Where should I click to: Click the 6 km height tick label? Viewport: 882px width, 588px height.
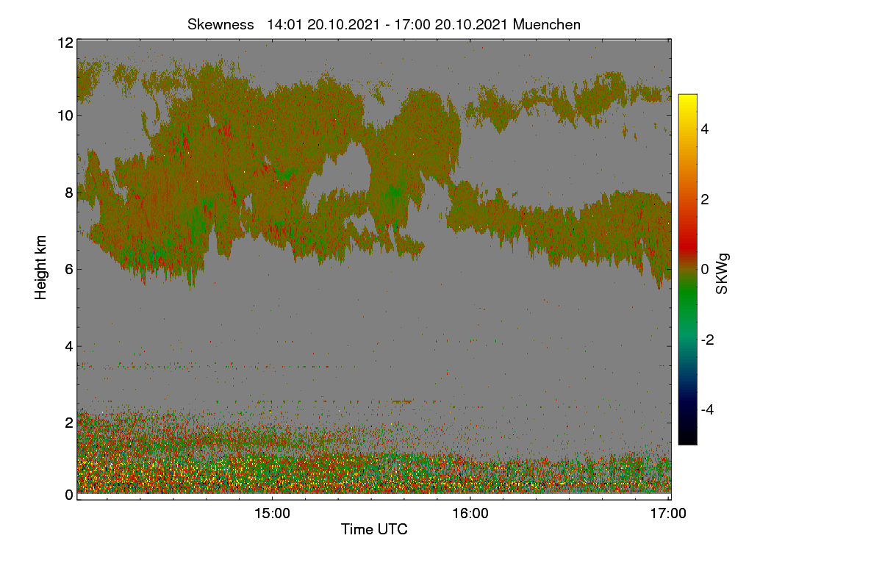coord(68,269)
